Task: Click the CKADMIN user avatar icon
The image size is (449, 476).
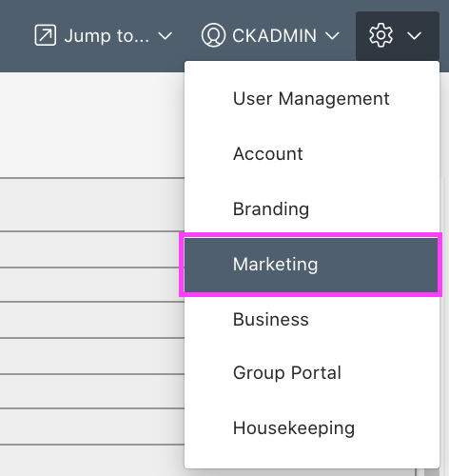Action: [x=213, y=35]
